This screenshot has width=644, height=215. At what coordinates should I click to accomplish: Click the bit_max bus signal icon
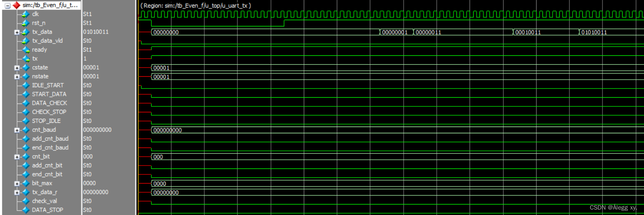(26, 183)
